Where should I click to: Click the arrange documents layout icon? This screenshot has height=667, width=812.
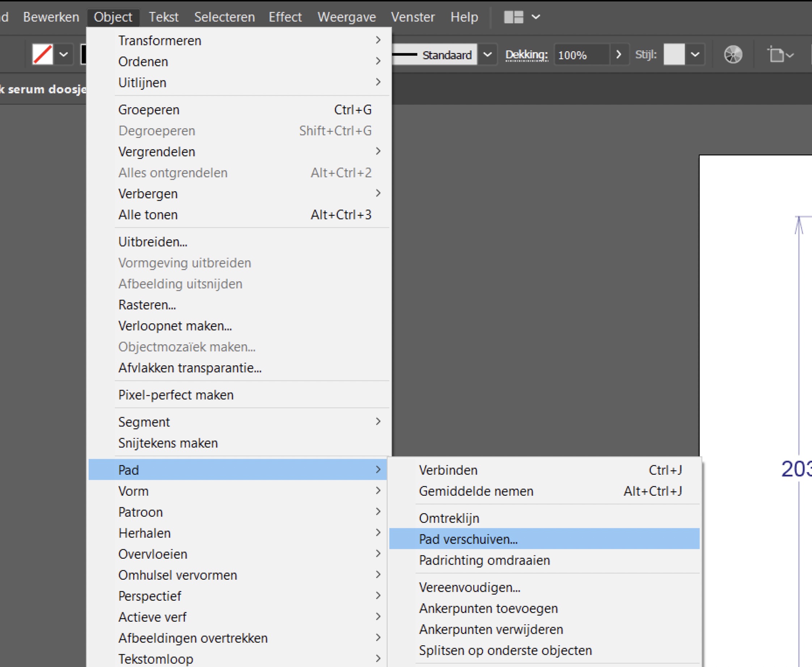[x=513, y=17]
